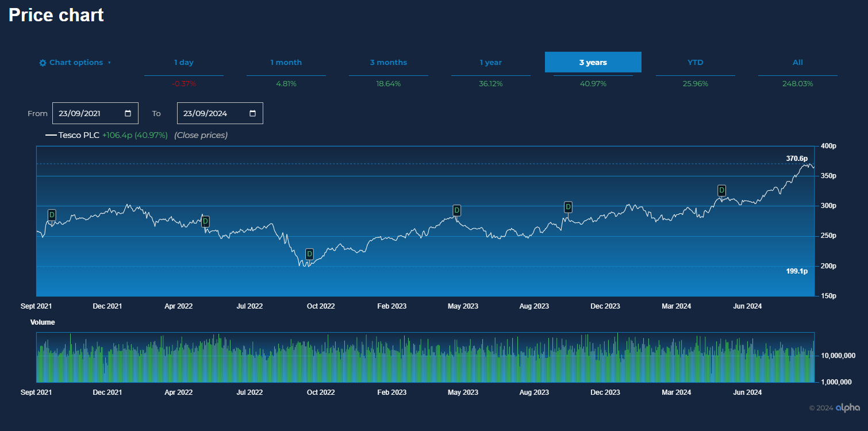Select the 1 month range tab
868x431 pixels.
[286, 63]
